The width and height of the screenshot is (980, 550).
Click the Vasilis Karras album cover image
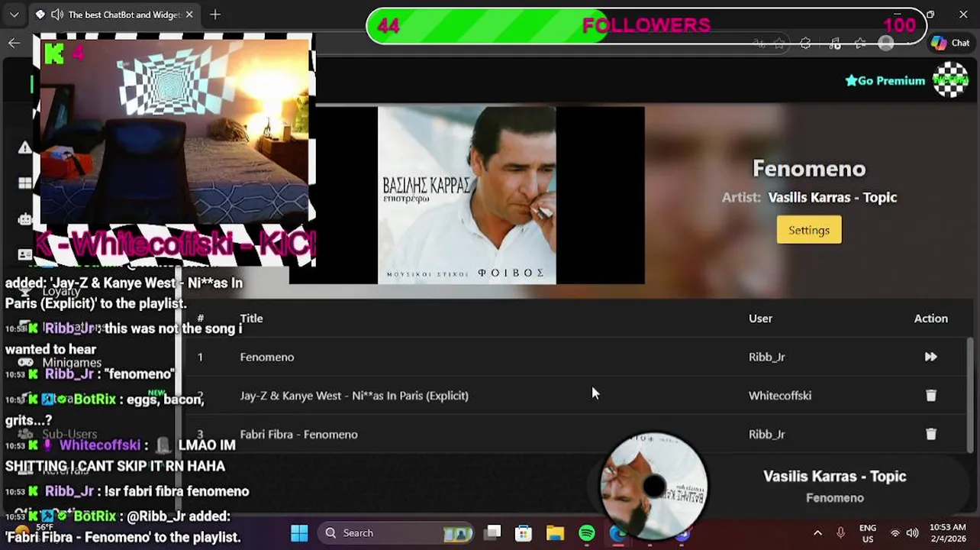(x=467, y=195)
